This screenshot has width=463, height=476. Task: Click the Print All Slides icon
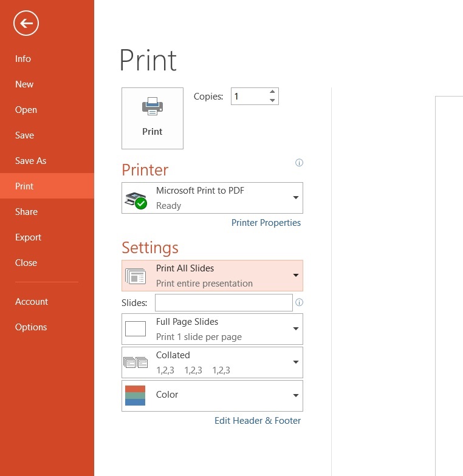point(135,276)
